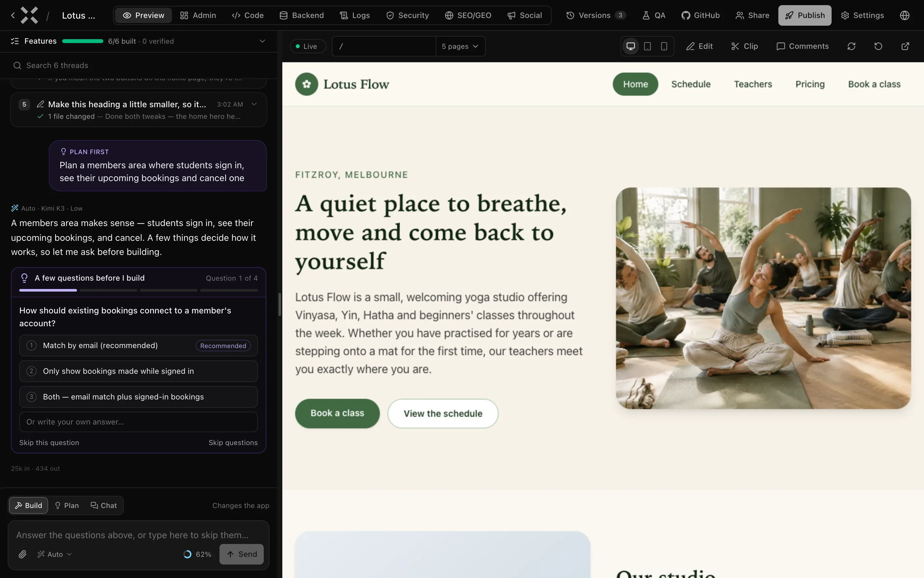Expand thread 5 chevron

pos(254,104)
